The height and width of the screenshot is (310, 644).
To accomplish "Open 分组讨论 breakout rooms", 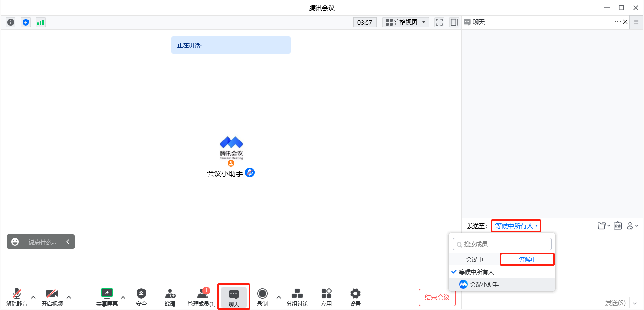I will [x=297, y=297].
